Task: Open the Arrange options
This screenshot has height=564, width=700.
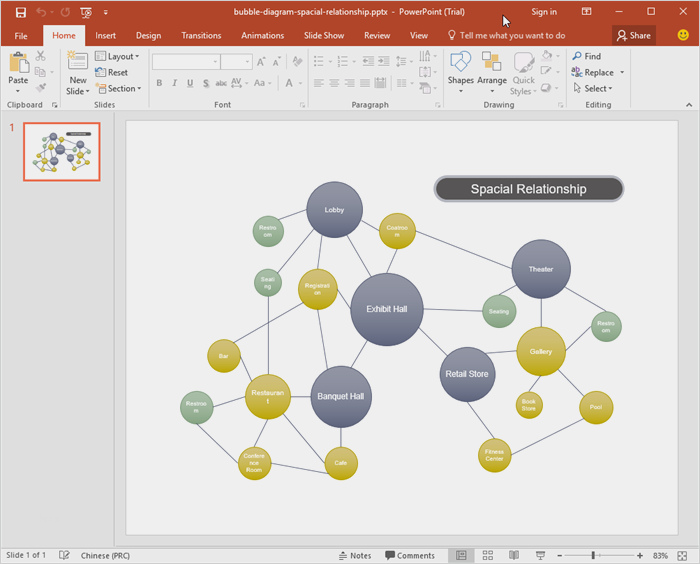Action: tap(491, 68)
